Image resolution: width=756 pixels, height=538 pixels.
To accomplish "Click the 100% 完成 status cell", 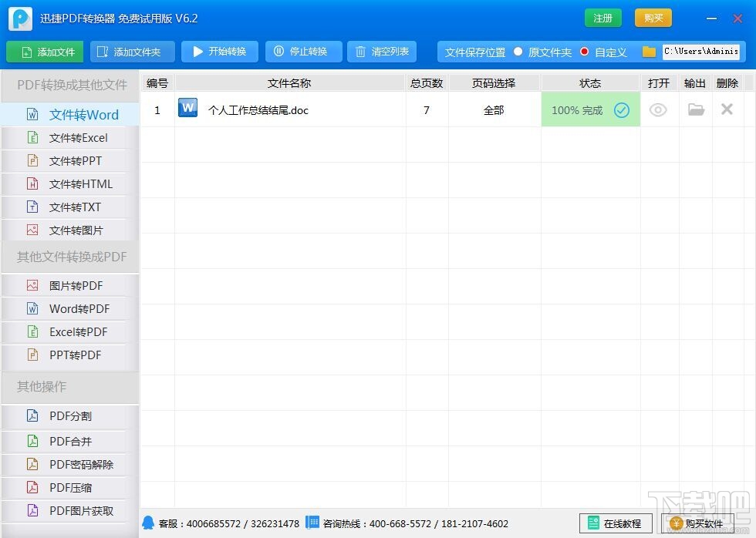I will pos(591,109).
